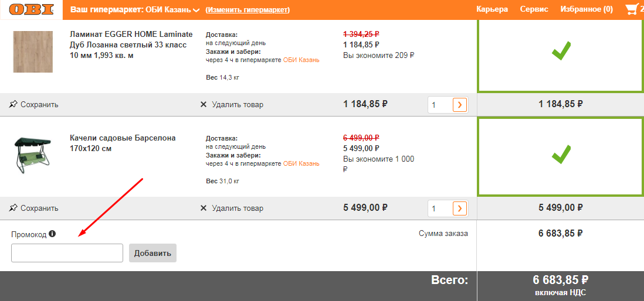Viewport: 644px width, 301px height.
Task: Open the laminate product thumbnail
Action: [x=33, y=52]
